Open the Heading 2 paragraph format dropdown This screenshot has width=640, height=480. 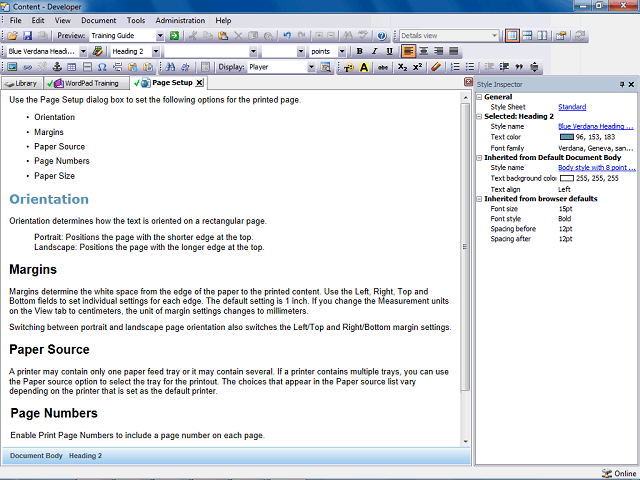point(156,51)
